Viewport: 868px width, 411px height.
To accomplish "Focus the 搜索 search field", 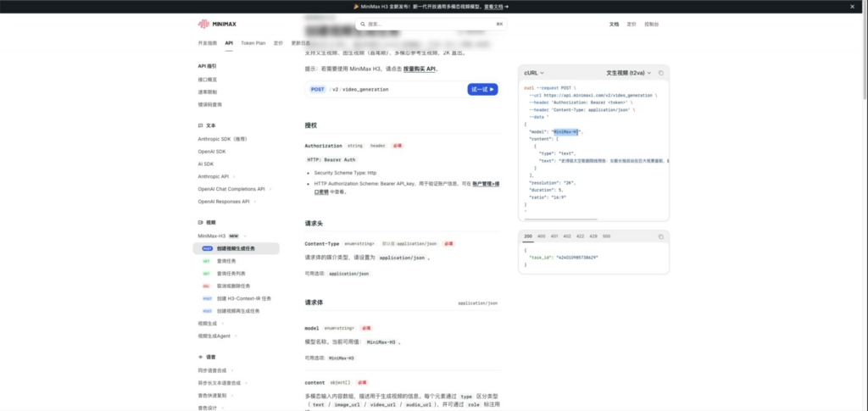I will click(431, 25).
